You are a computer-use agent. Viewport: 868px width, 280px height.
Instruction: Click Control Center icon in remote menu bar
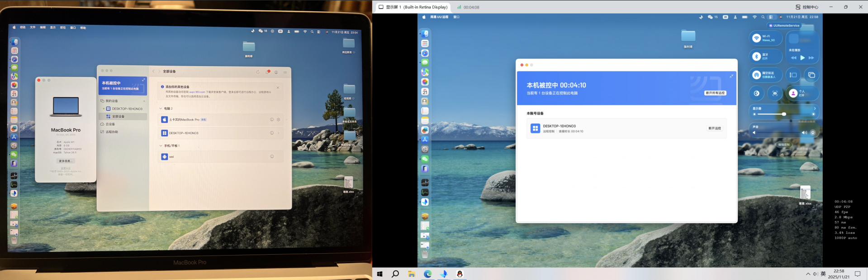tap(771, 17)
